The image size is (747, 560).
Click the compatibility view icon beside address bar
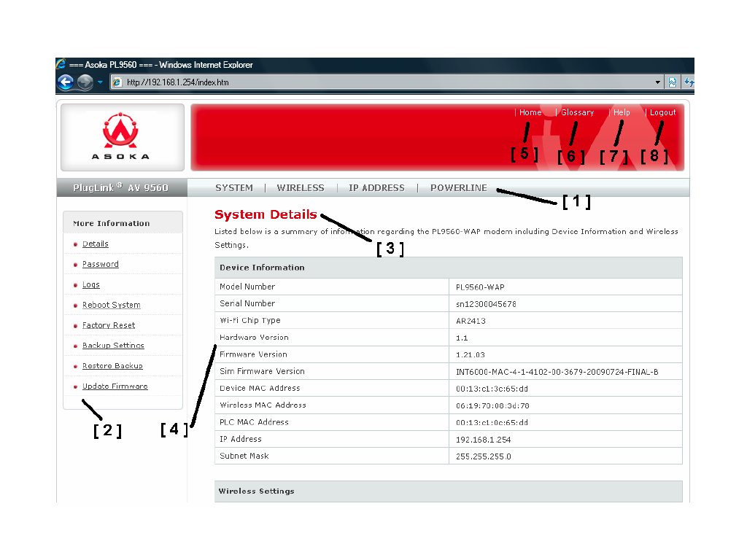pos(673,82)
